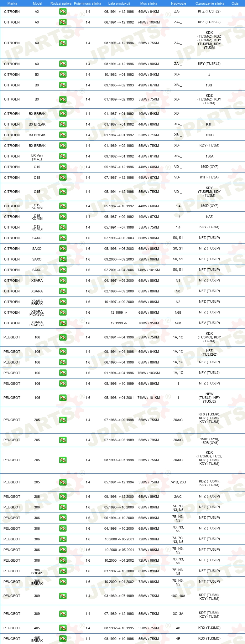Click the fuel icon in the BX BREAK K1F row

click(63, 124)
